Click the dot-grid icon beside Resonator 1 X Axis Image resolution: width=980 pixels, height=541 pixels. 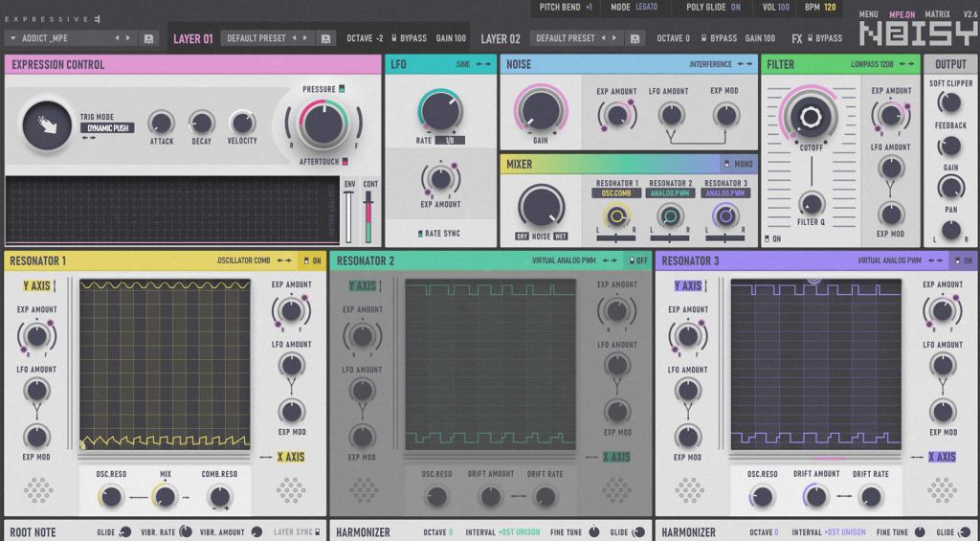(291, 489)
